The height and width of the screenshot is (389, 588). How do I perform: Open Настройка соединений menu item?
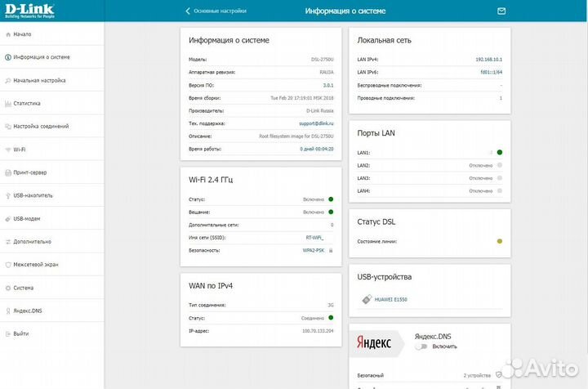click(52, 127)
